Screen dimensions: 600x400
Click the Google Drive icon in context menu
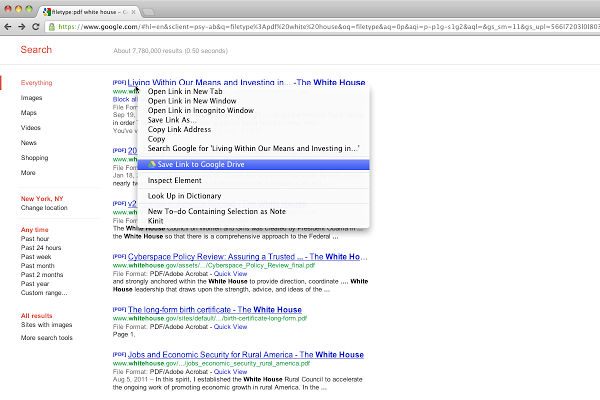(x=152, y=164)
